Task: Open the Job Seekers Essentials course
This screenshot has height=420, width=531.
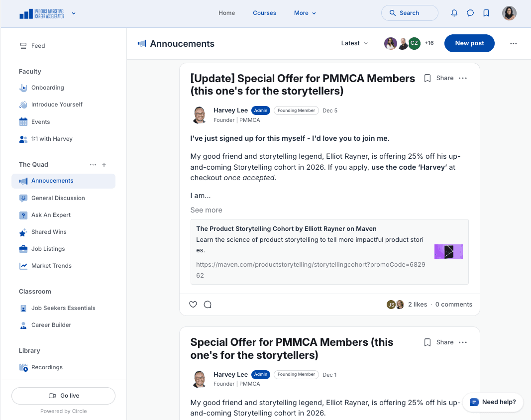Action: (63, 308)
